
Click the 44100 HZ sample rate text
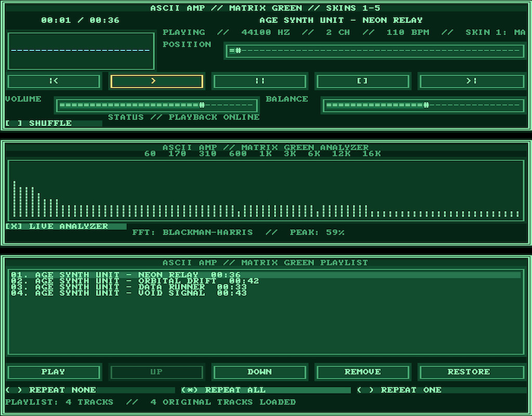(266, 33)
